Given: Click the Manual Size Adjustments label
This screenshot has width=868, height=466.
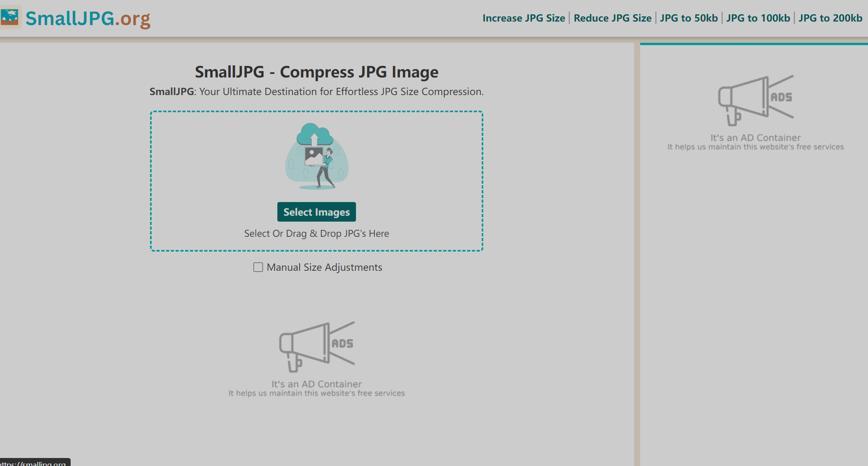Looking at the screenshot, I should (324, 267).
